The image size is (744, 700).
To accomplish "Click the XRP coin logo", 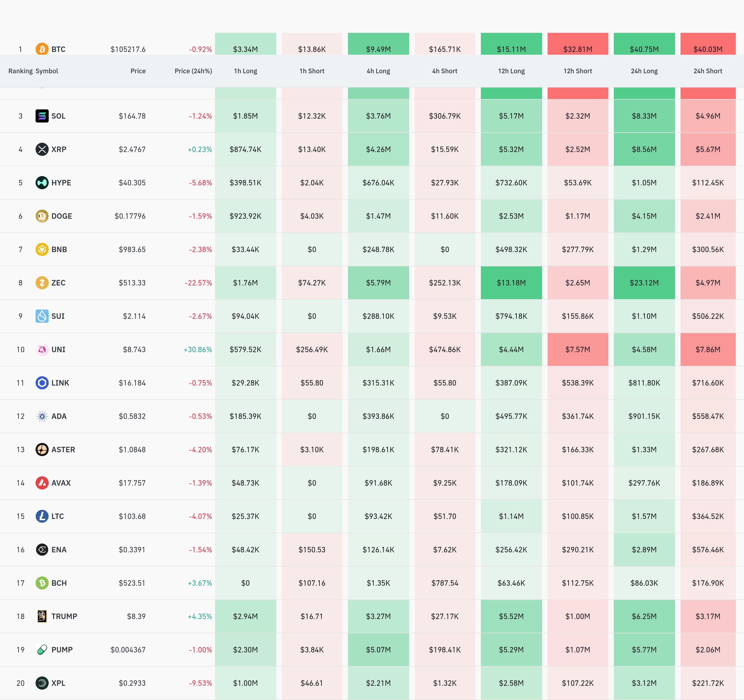I will tap(42, 149).
